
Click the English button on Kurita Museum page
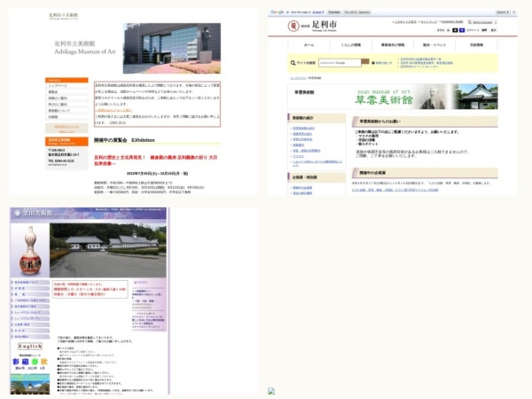coord(30,347)
